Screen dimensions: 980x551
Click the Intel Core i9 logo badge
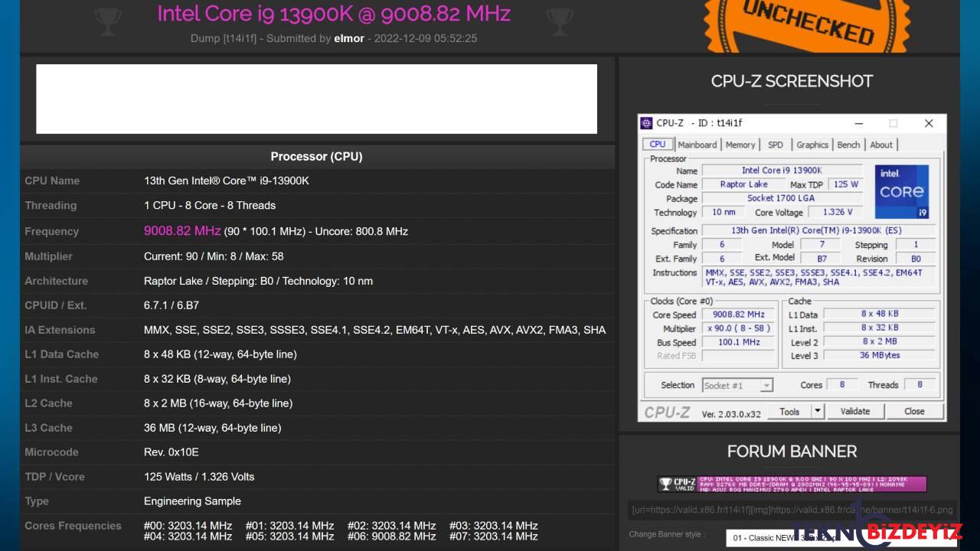(902, 191)
